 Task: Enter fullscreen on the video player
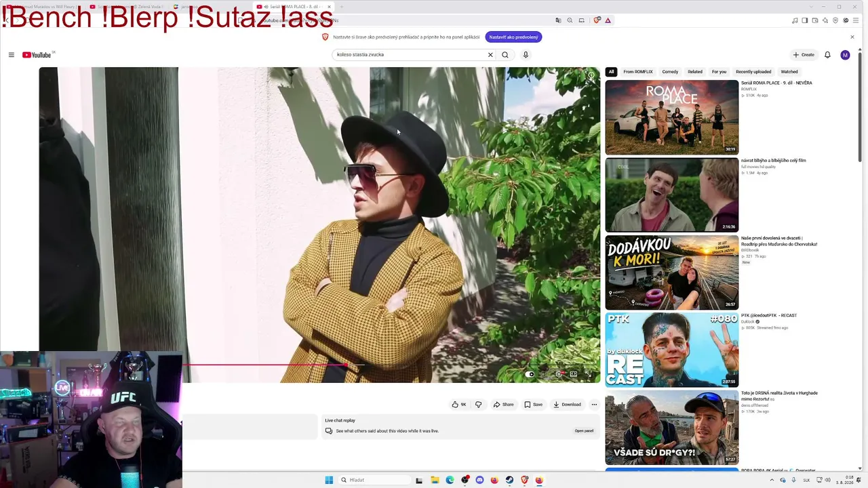click(x=588, y=374)
